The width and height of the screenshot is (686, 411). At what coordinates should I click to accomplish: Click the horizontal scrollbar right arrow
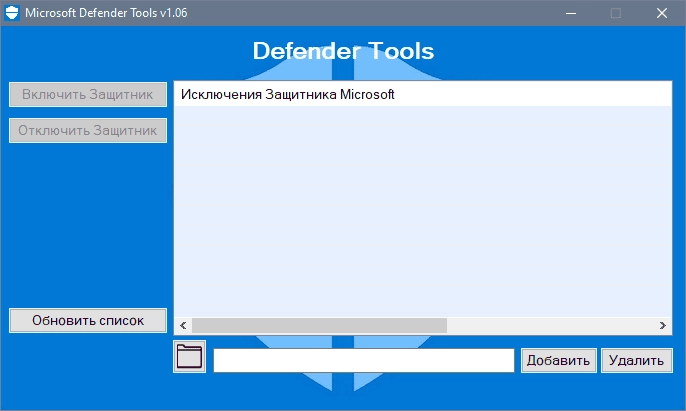coord(662,326)
